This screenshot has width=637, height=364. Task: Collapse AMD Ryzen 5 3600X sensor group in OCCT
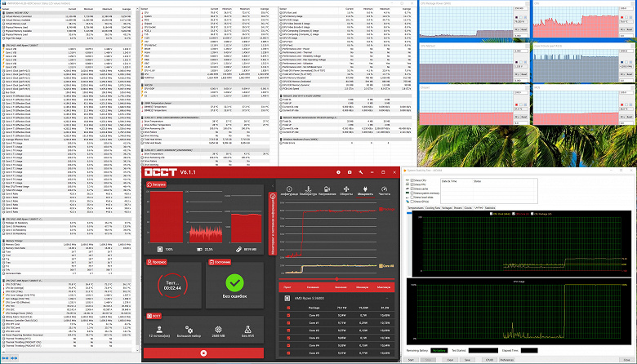[387, 298]
